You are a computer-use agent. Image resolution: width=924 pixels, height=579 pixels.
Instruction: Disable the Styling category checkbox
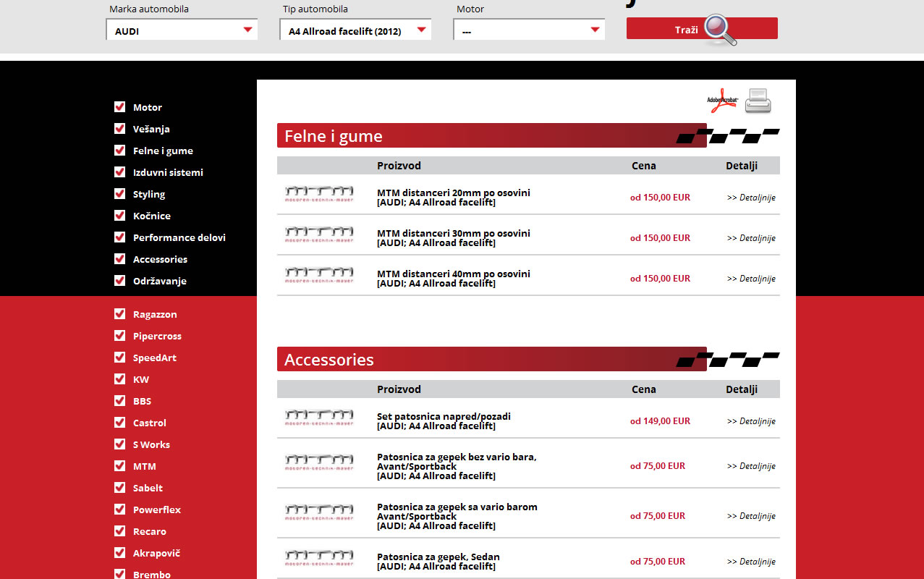click(x=120, y=194)
